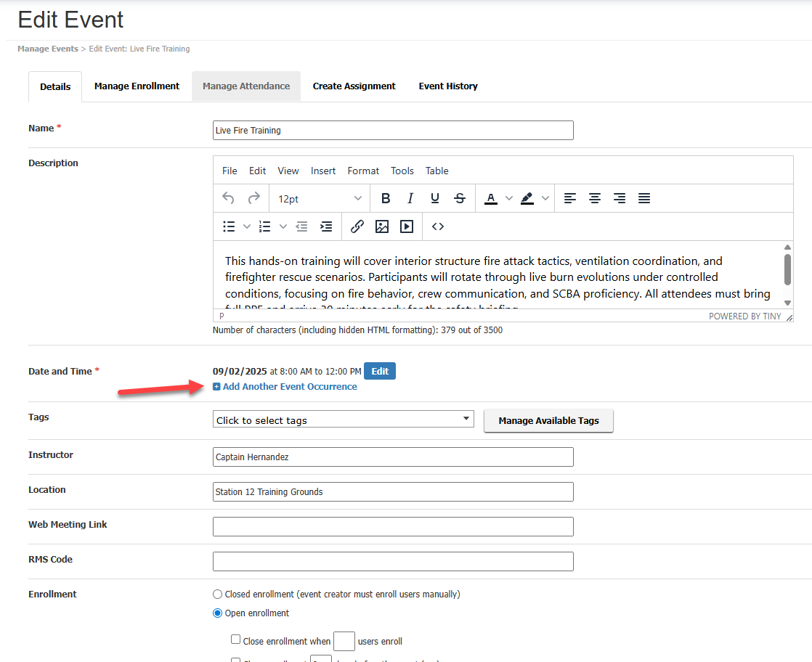Click description scrollbar down arrow
Screen dimensions: 812x662
[787, 303]
